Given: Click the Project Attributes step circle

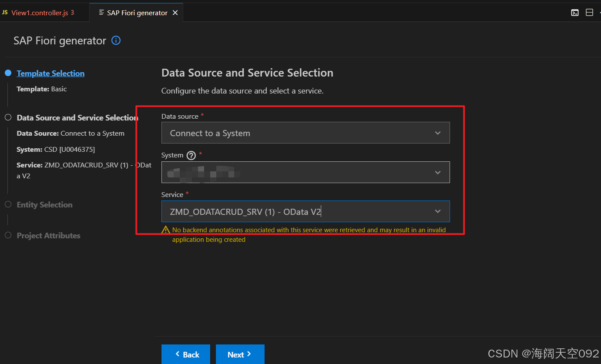Looking at the screenshot, I should coord(8,235).
